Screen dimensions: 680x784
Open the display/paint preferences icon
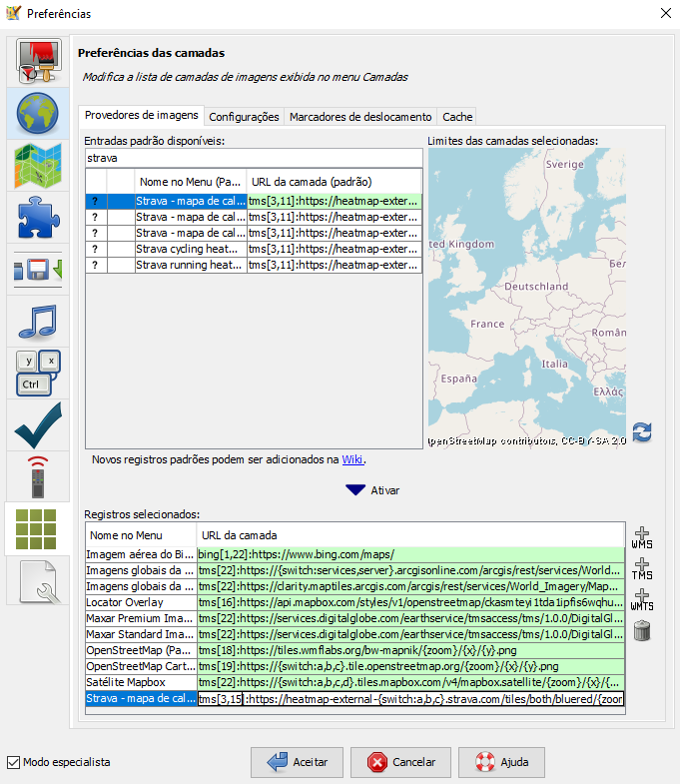tap(38, 61)
